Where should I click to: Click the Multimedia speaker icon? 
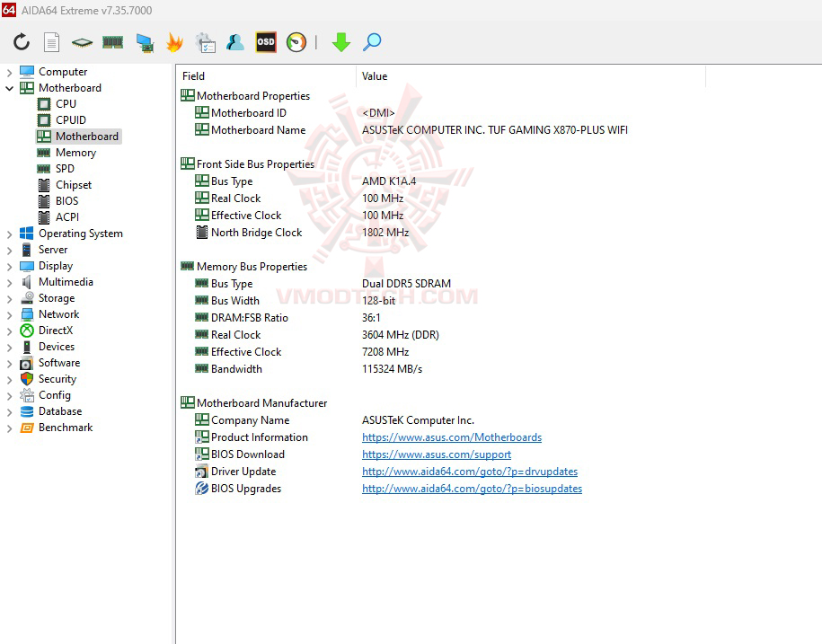(x=27, y=282)
